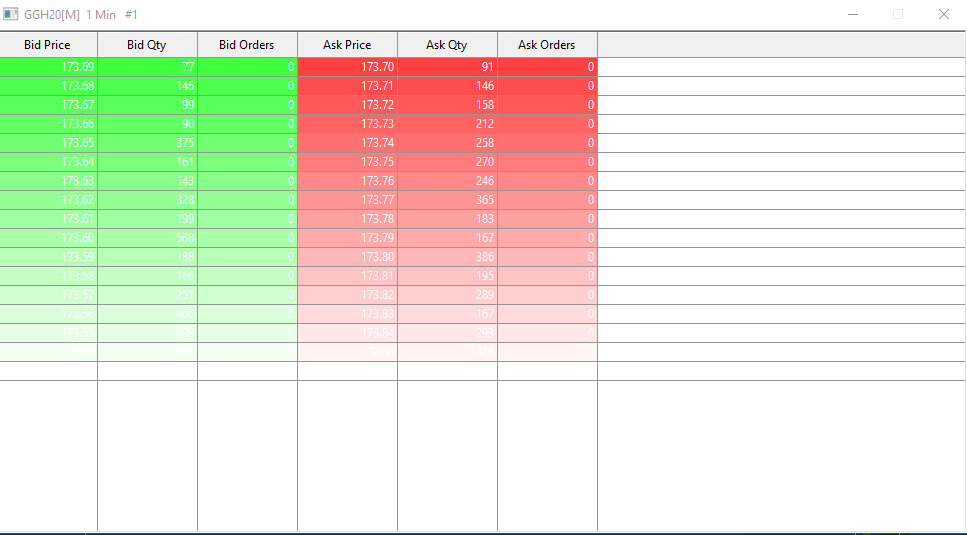Click ask quantity 167 at 173.83

[447, 314]
